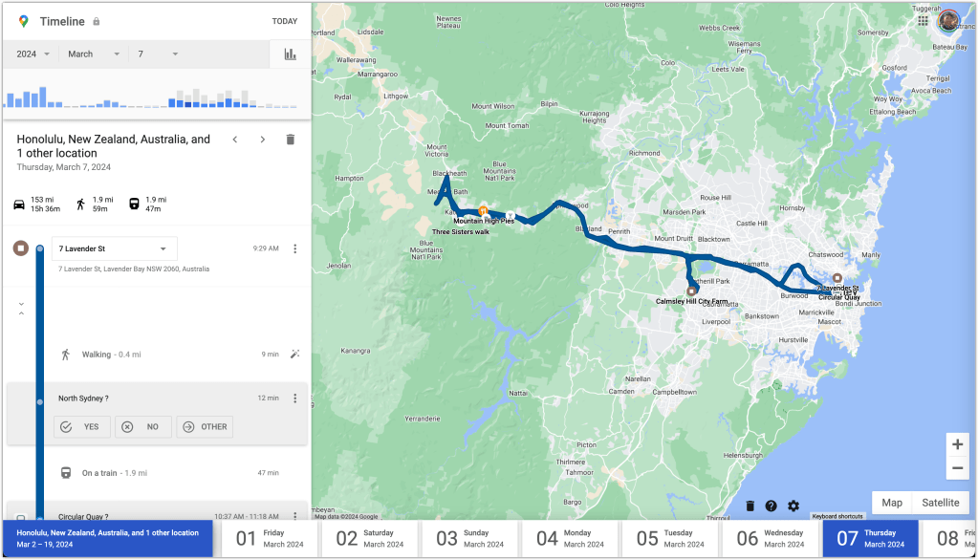Viewport: 978px width, 560px height.
Task: Open the year 2024 dropdown
Action: (x=32, y=54)
